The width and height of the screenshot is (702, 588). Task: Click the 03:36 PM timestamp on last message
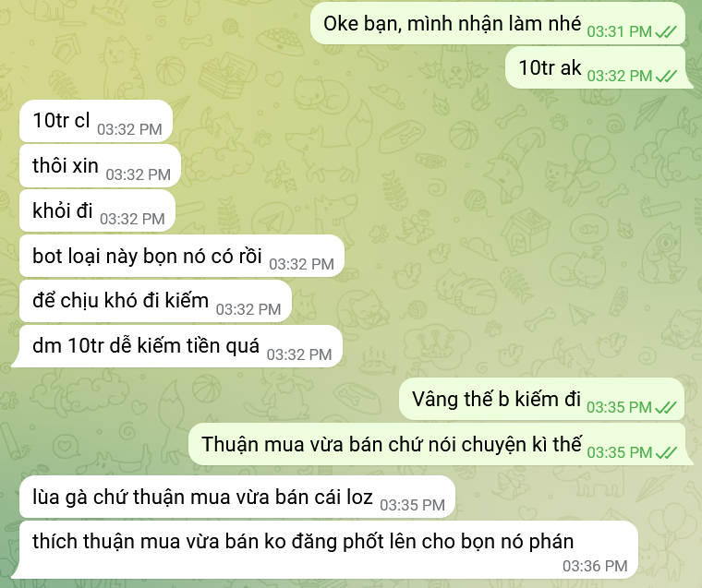click(x=595, y=566)
